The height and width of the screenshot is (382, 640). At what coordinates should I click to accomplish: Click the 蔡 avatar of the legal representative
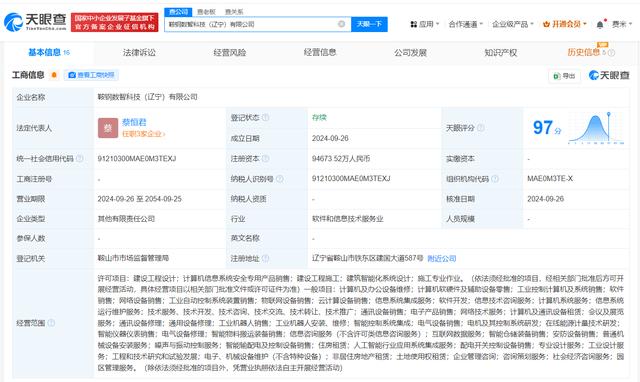(x=108, y=128)
